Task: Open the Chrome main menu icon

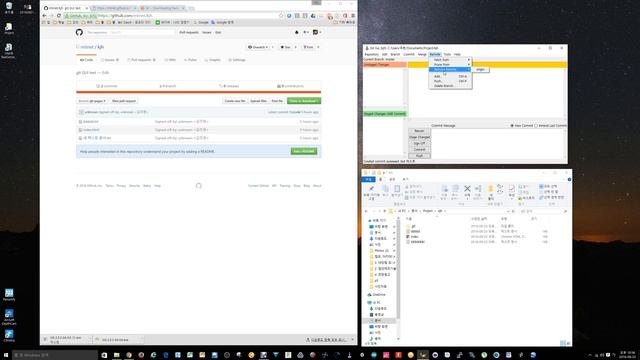Action: (353, 16)
